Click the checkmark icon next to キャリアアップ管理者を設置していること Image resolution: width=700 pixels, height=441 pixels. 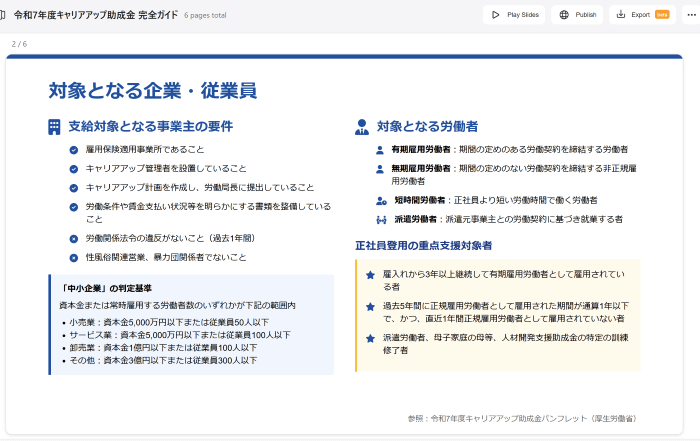click(74, 169)
